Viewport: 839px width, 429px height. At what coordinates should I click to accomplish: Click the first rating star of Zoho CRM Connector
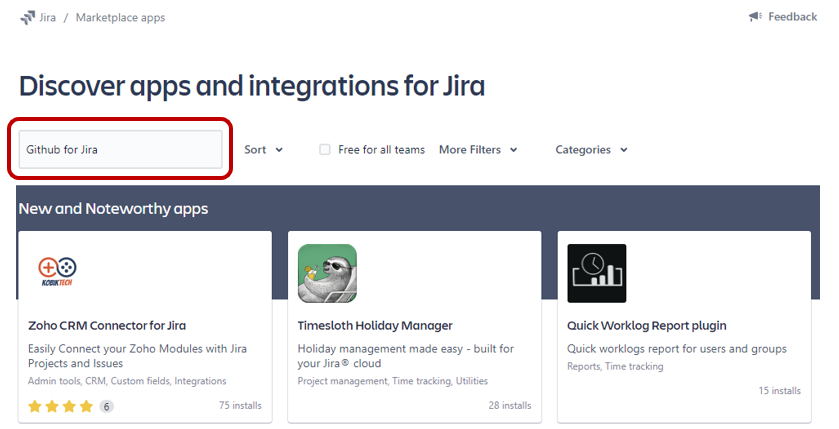click(35, 407)
